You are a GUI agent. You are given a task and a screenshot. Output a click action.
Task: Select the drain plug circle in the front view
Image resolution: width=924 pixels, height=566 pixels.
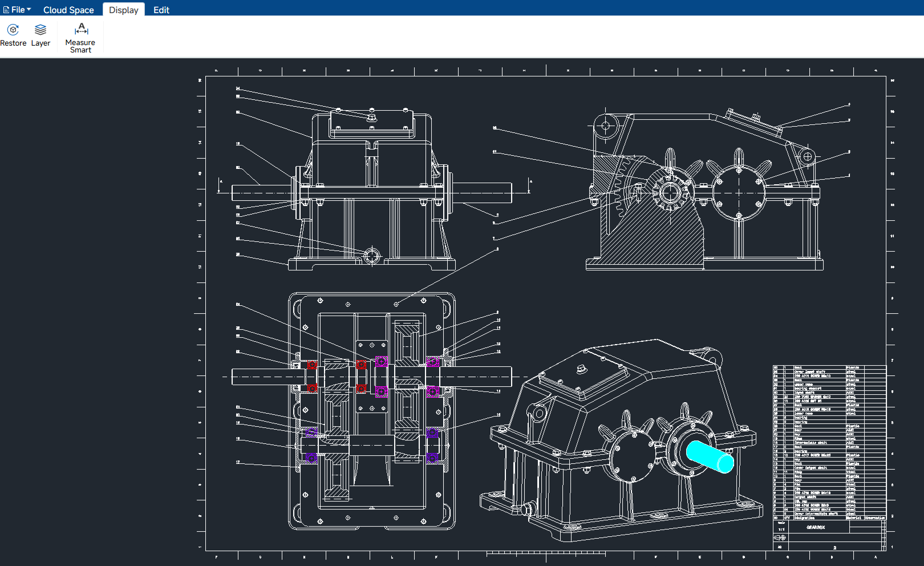click(x=372, y=256)
